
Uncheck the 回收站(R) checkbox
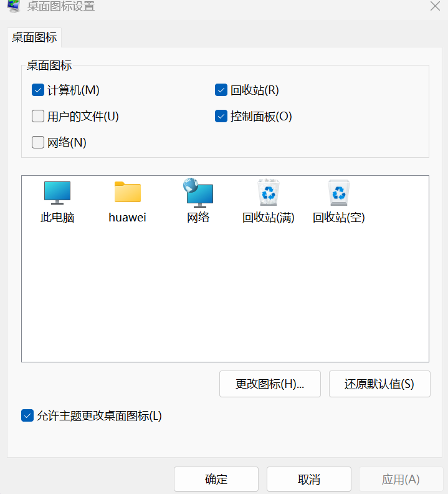coord(221,90)
